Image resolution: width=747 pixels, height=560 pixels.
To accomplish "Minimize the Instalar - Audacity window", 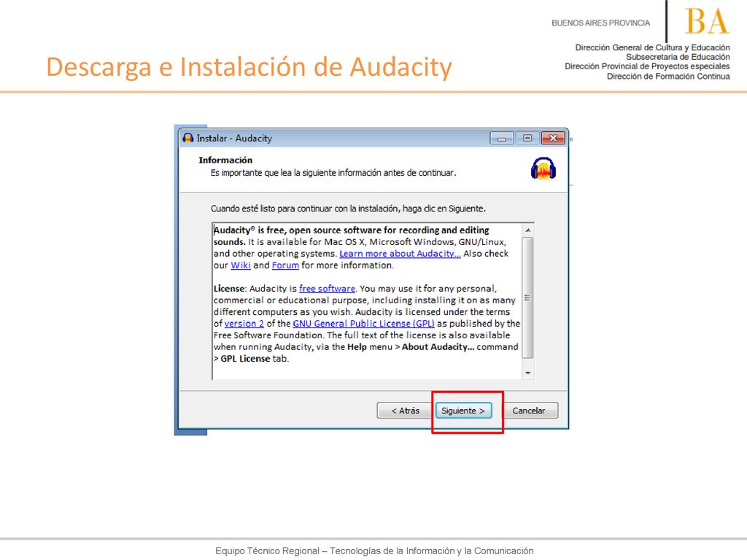I will [x=502, y=138].
